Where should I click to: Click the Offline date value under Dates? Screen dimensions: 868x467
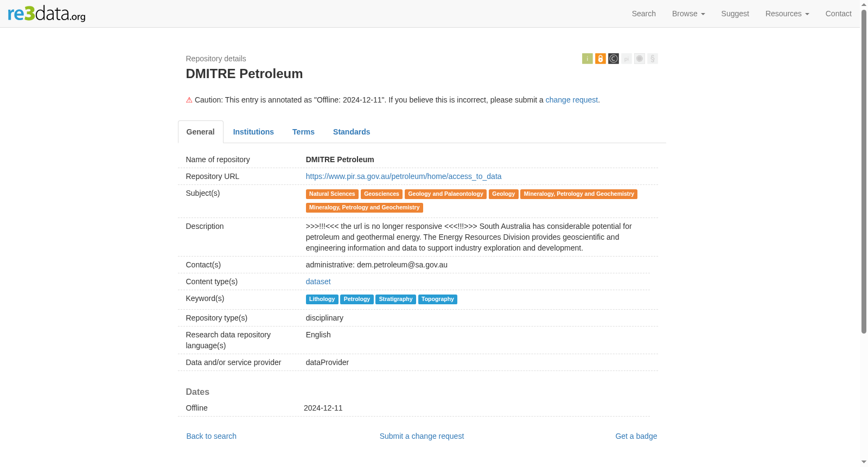323,408
